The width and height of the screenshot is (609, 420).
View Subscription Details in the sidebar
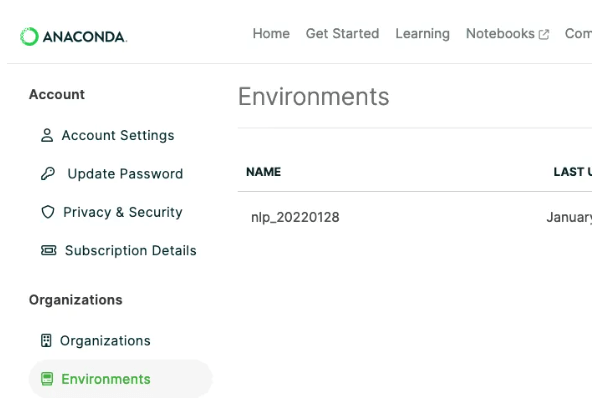[x=130, y=251]
